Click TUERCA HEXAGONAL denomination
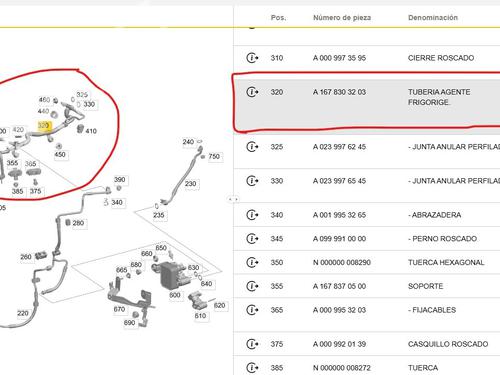The height and width of the screenshot is (375, 500). 446,262
